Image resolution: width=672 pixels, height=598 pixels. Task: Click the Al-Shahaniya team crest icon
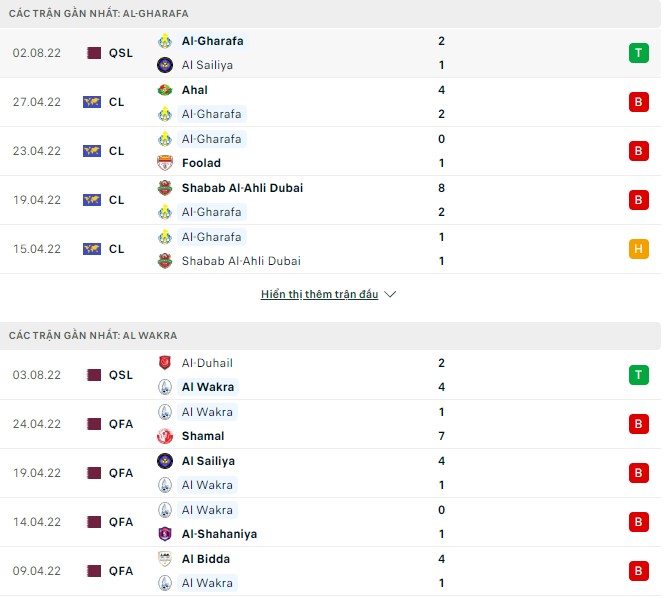coord(165,534)
